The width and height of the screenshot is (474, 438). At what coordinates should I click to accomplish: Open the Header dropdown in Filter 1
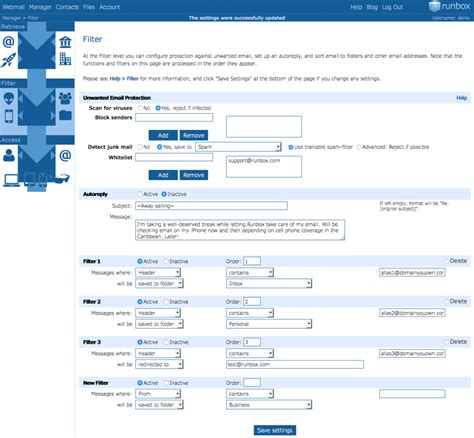coord(158,273)
